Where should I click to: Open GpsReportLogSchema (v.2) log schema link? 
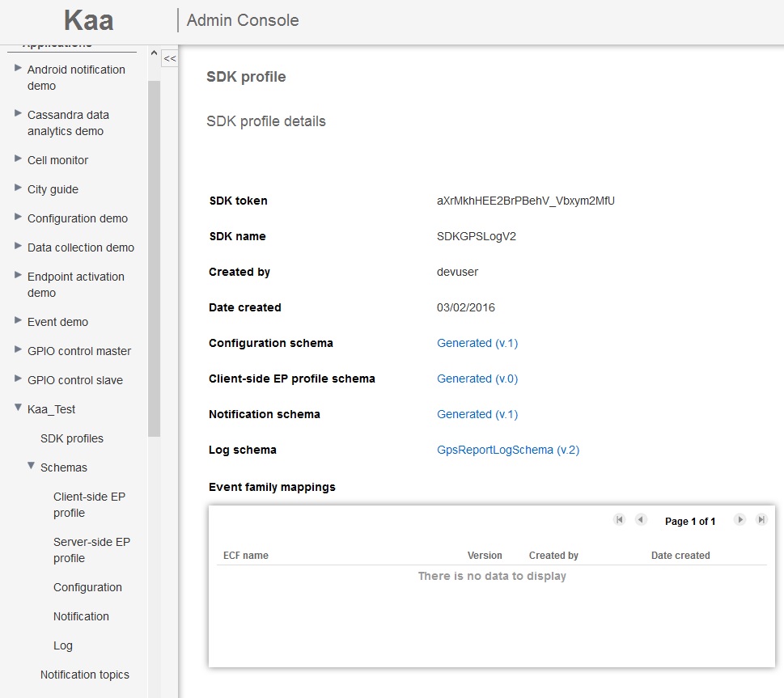pos(508,450)
